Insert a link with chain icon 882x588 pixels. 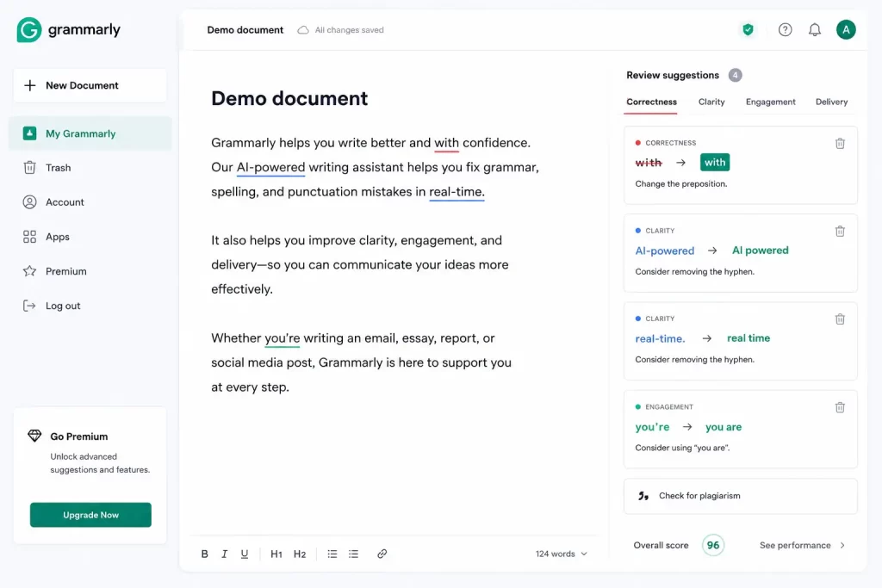tap(382, 554)
